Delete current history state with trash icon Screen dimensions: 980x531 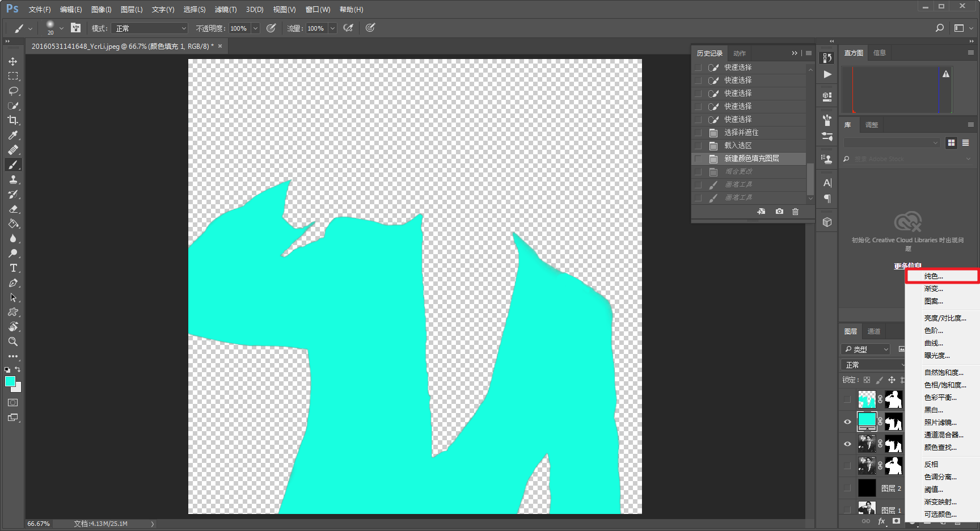tap(795, 212)
